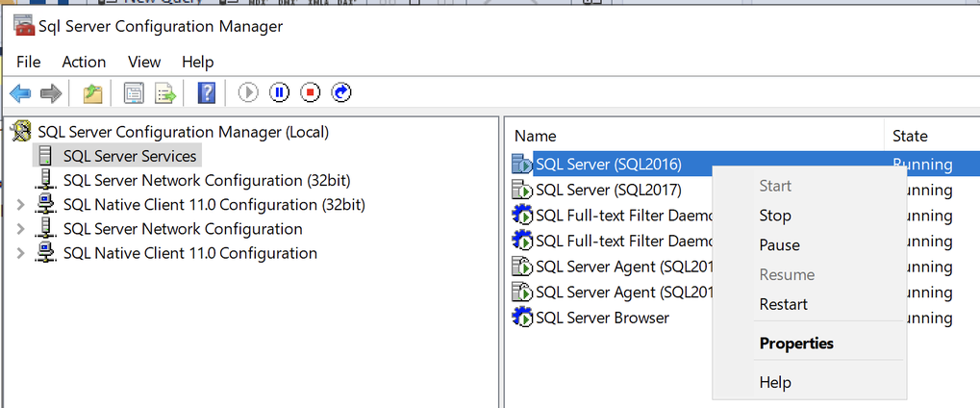The height and width of the screenshot is (408, 980).
Task: Click the blue Help question mark icon
Action: point(206,92)
